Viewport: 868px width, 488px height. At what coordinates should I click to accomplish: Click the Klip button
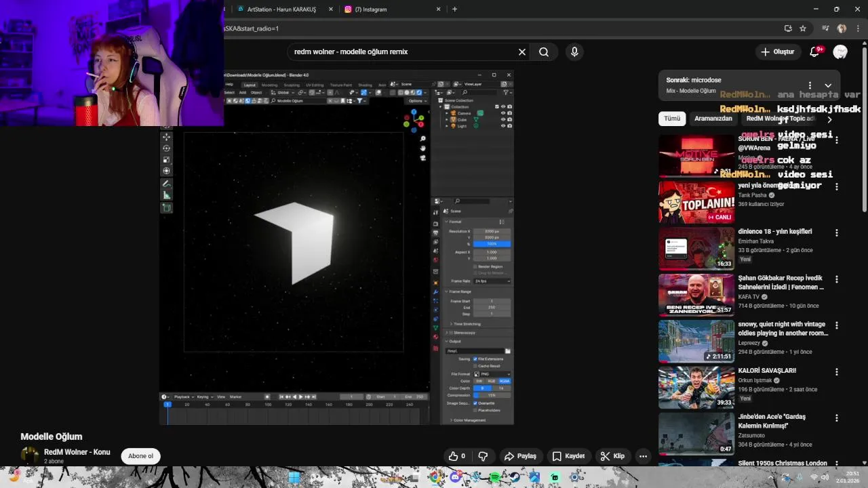coord(612,456)
